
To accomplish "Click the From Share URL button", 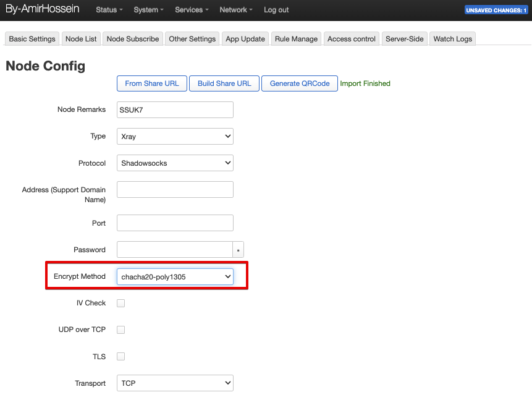I will point(152,83).
